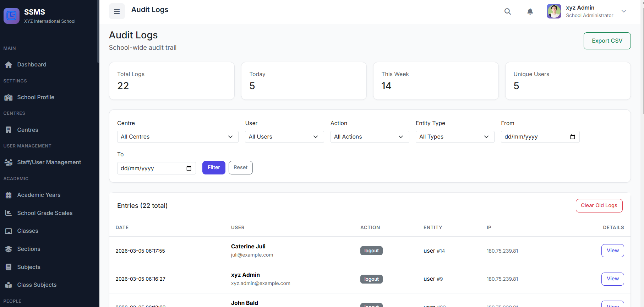Click the Clear Old Logs button
644x307 pixels.
[599, 206]
